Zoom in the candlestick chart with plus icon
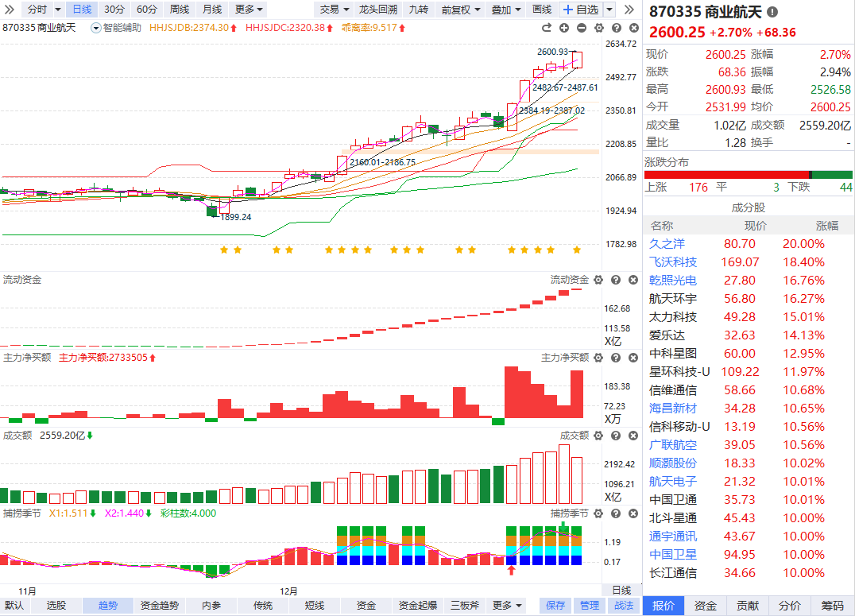 coord(564,28)
